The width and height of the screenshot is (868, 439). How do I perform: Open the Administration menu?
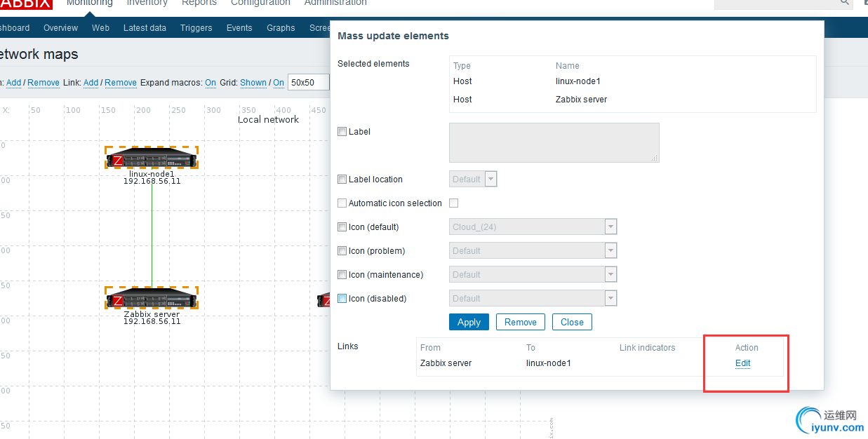click(x=335, y=3)
